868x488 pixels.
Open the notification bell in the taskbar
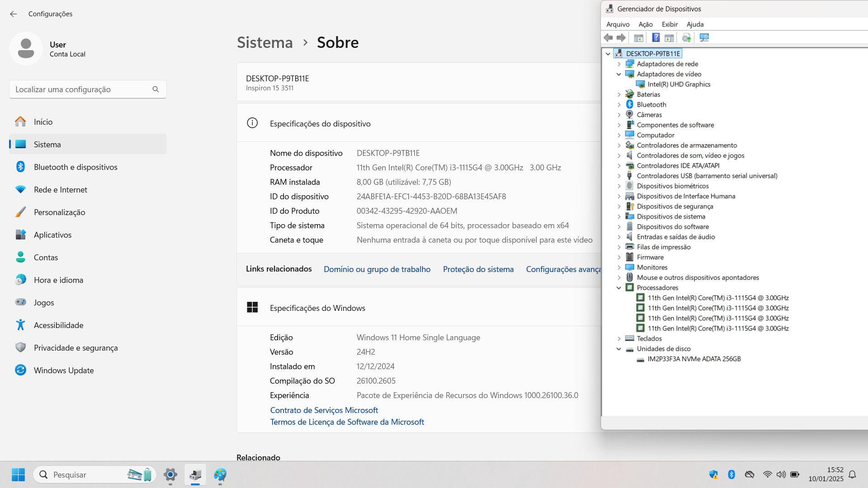point(852,474)
